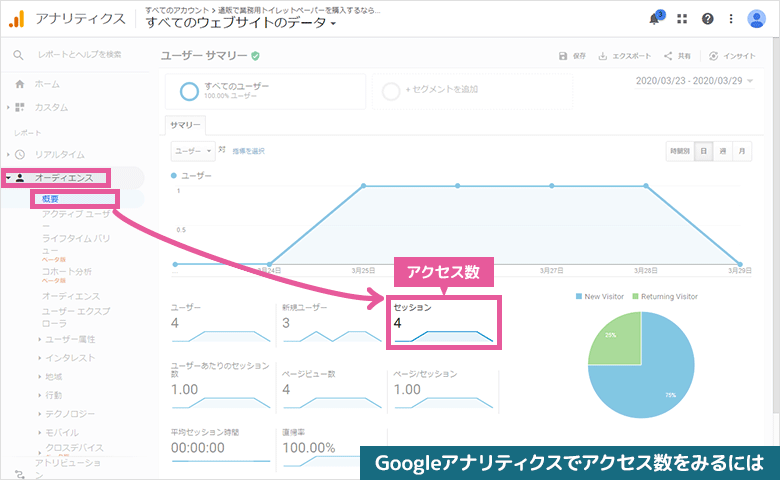Select the すべてのユーザー segment circle
The image size is (780, 480).
pyautogui.click(x=189, y=92)
